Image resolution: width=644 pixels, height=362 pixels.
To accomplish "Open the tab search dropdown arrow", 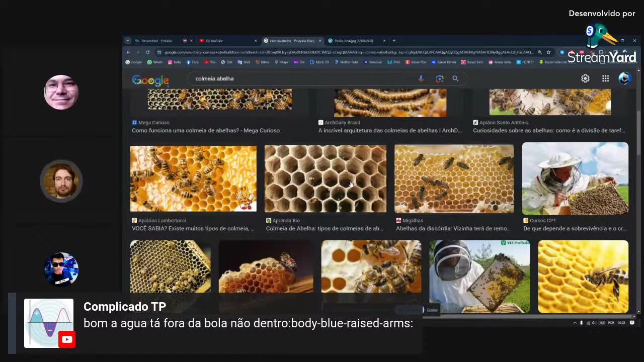I will (x=128, y=41).
